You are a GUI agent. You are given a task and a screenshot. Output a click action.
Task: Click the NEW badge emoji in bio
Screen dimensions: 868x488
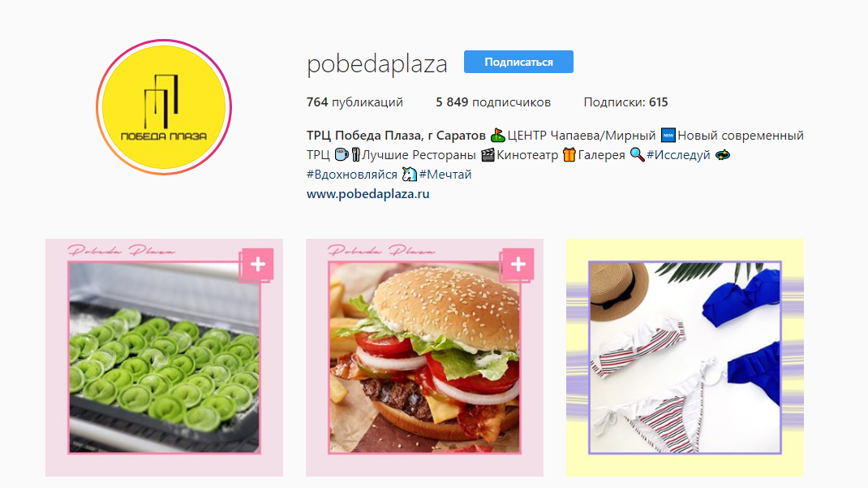coord(668,135)
